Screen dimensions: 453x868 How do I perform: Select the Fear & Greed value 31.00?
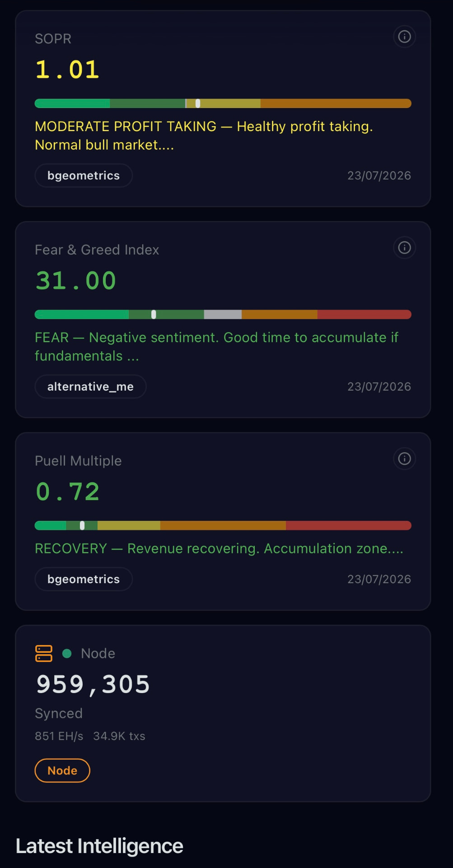(76, 281)
